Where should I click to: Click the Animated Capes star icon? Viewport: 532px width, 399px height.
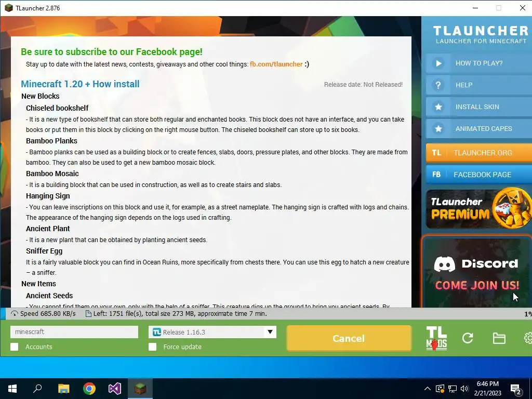click(x=438, y=129)
